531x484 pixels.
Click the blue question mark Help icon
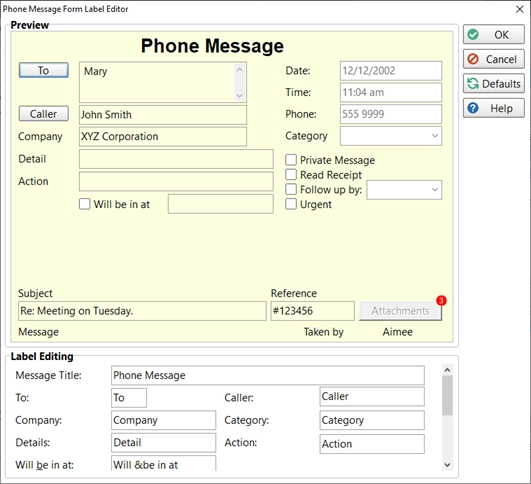[x=473, y=108]
